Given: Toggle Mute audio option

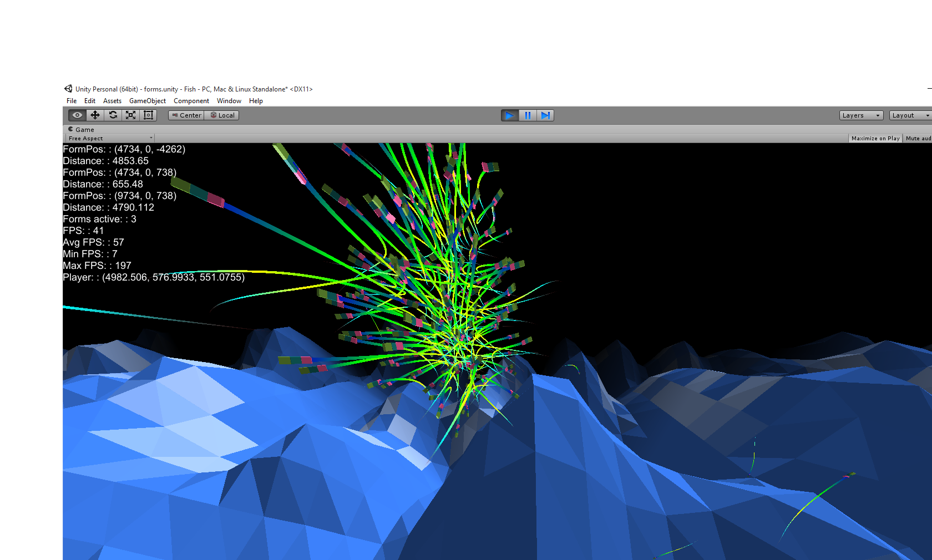Looking at the screenshot, I should coord(918,139).
